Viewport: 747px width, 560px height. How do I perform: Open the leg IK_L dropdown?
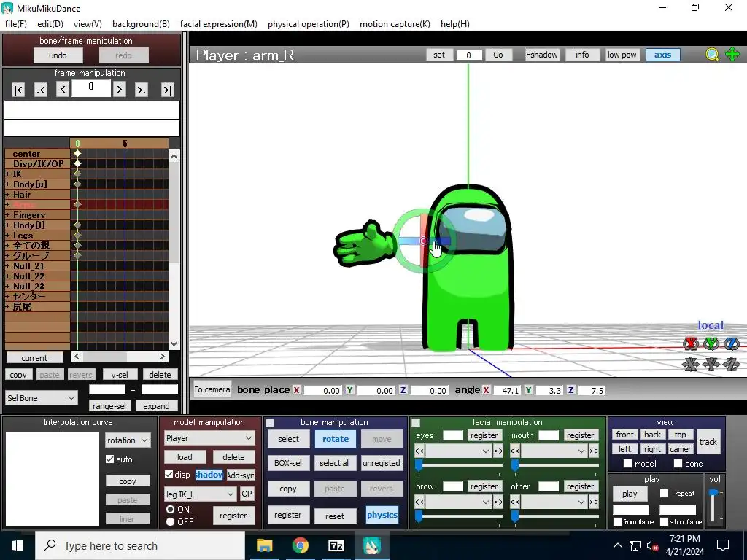pyautogui.click(x=200, y=494)
